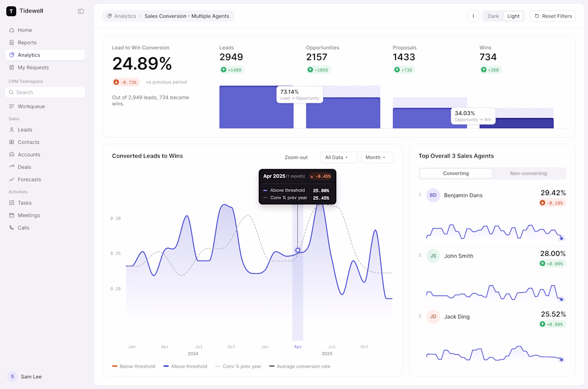Click the Home icon in sidebar
Screen dimensions: 588x389
[x=12, y=30]
